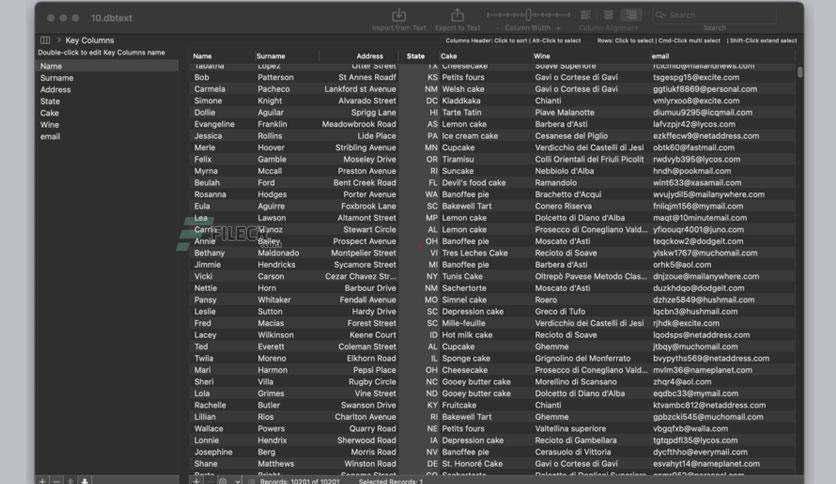Select the row for Pansy Whitaker
Viewport: 836px width, 484px height.
(x=493, y=300)
